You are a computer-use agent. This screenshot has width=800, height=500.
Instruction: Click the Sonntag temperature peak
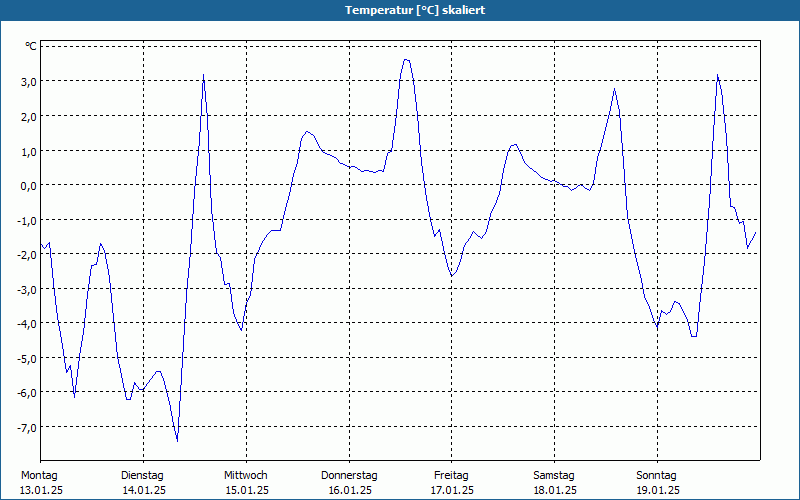tap(717, 75)
